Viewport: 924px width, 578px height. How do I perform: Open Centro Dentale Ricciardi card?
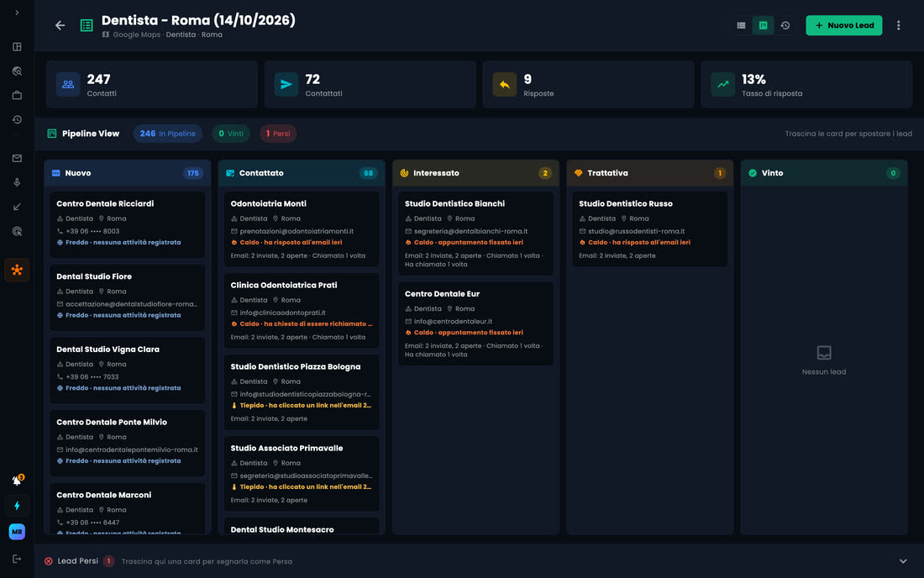click(x=128, y=224)
